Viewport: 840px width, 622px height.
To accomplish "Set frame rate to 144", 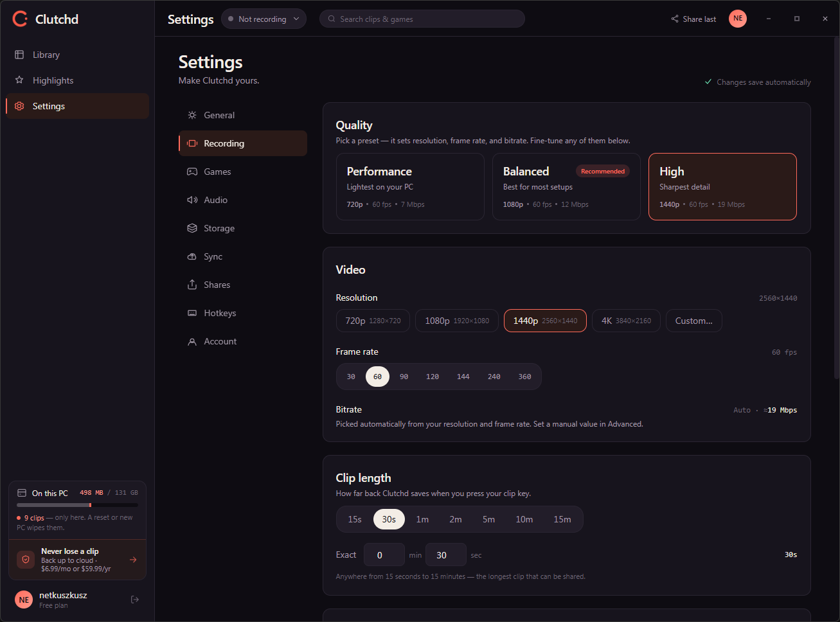I will 463,377.
